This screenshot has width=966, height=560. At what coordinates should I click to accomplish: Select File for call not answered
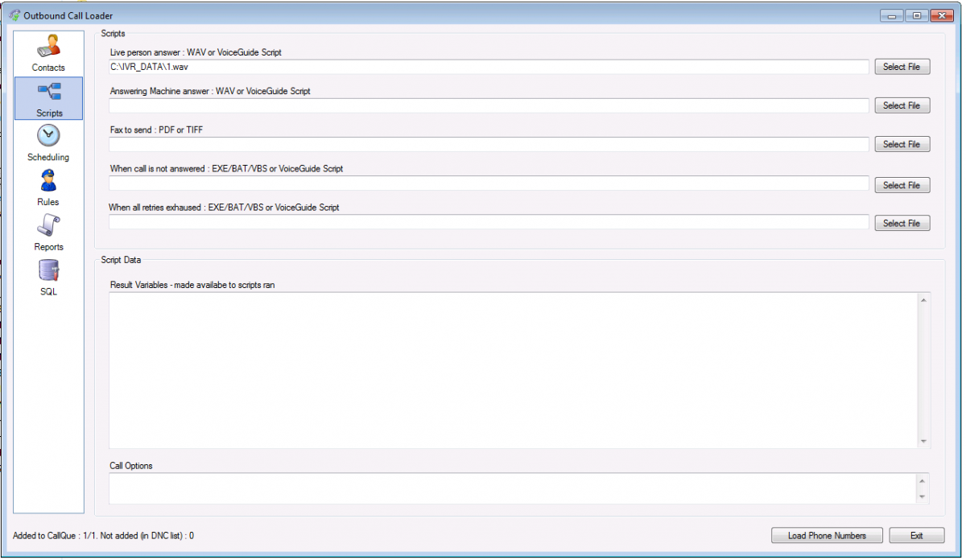coord(902,185)
